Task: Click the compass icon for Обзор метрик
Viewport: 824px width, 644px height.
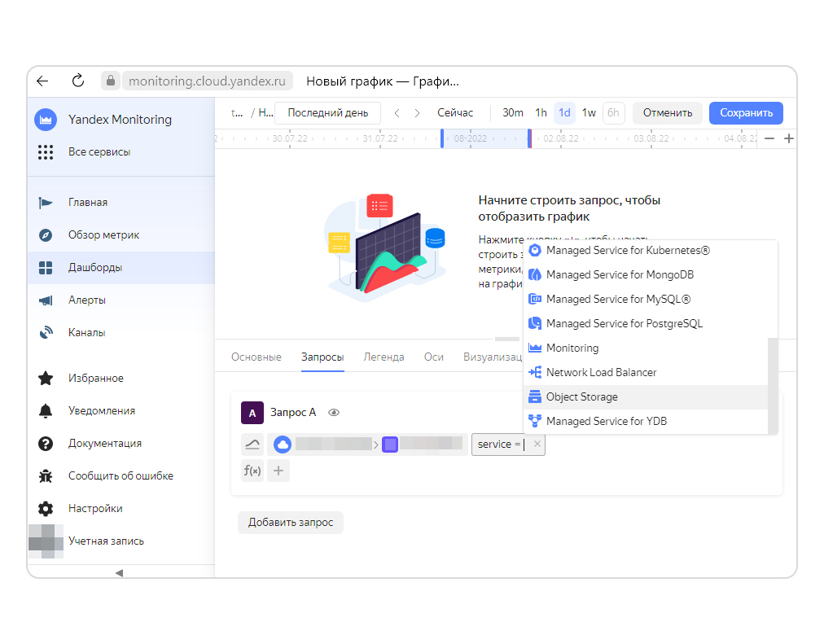Action: [x=46, y=235]
